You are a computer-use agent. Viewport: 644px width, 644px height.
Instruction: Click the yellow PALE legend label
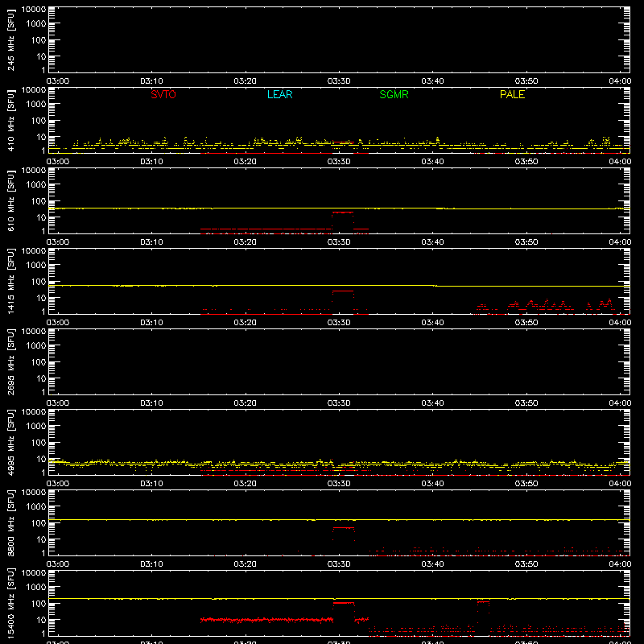coord(512,94)
